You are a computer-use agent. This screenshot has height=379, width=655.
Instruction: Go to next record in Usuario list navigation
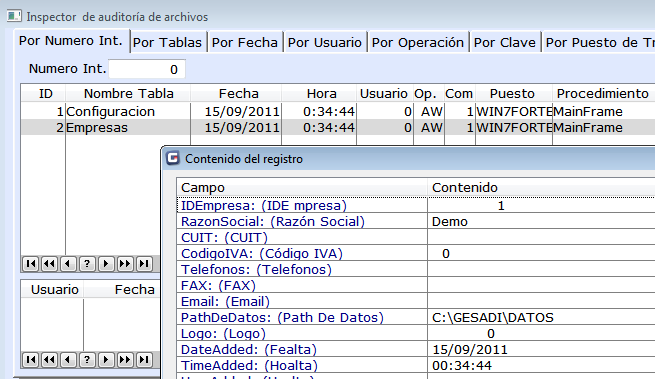(x=106, y=360)
